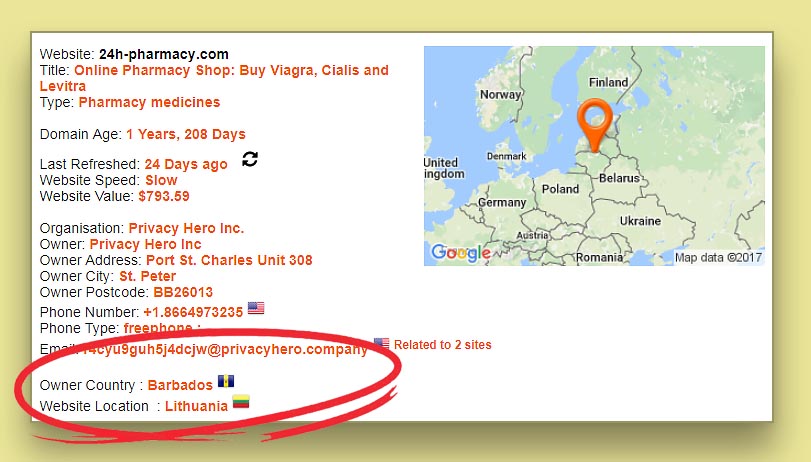Click the BB26013 postcode link
The image size is (811, 462).
pyautogui.click(x=183, y=292)
